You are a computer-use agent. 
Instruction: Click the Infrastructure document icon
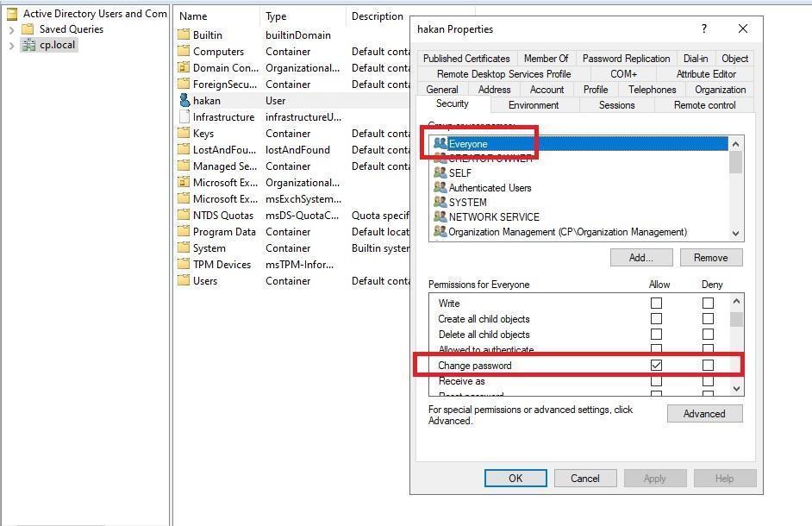[x=184, y=117]
